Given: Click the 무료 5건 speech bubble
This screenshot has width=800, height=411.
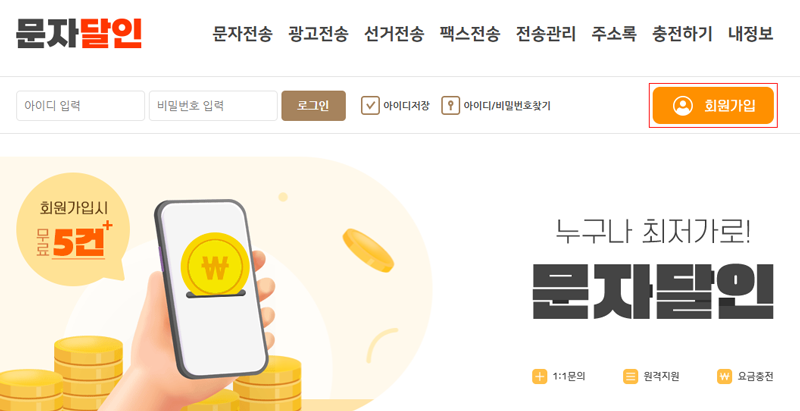Looking at the screenshot, I should tap(71, 228).
